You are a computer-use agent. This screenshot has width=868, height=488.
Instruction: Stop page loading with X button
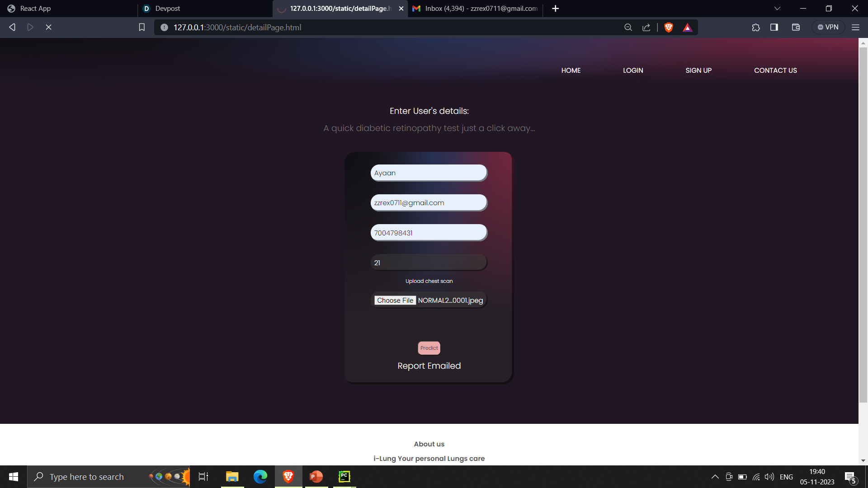pos(49,28)
